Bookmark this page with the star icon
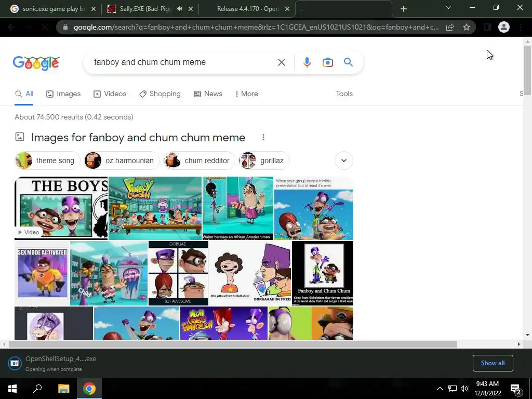Screen dimensions: 532x399 coord(467,27)
